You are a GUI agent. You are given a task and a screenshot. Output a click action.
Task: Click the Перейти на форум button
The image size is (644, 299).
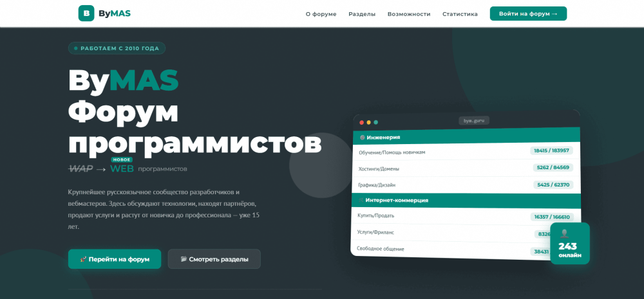115,259
